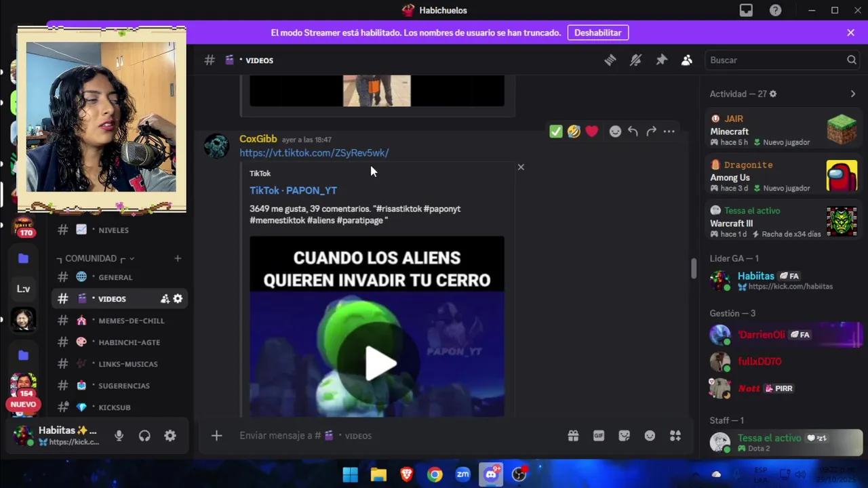
Task: Open the emoji picker in message bar
Action: tap(650, 436)
